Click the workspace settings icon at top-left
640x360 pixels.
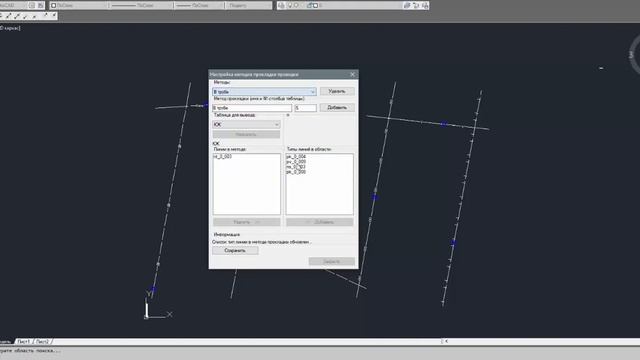point(32,5)
